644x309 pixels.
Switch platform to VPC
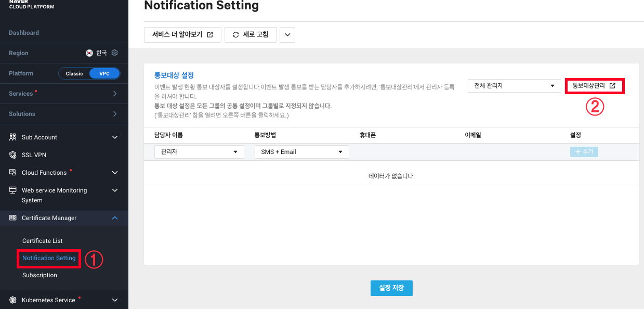[104, 73]
